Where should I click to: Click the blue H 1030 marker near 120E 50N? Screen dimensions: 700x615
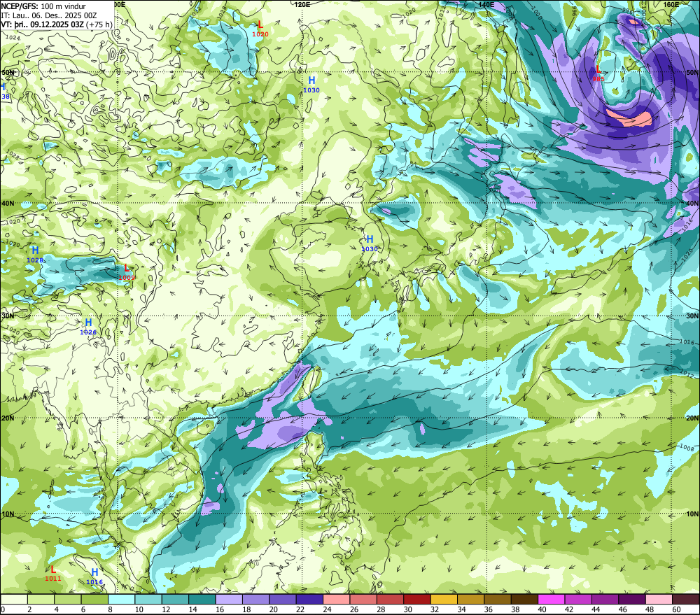311,85
